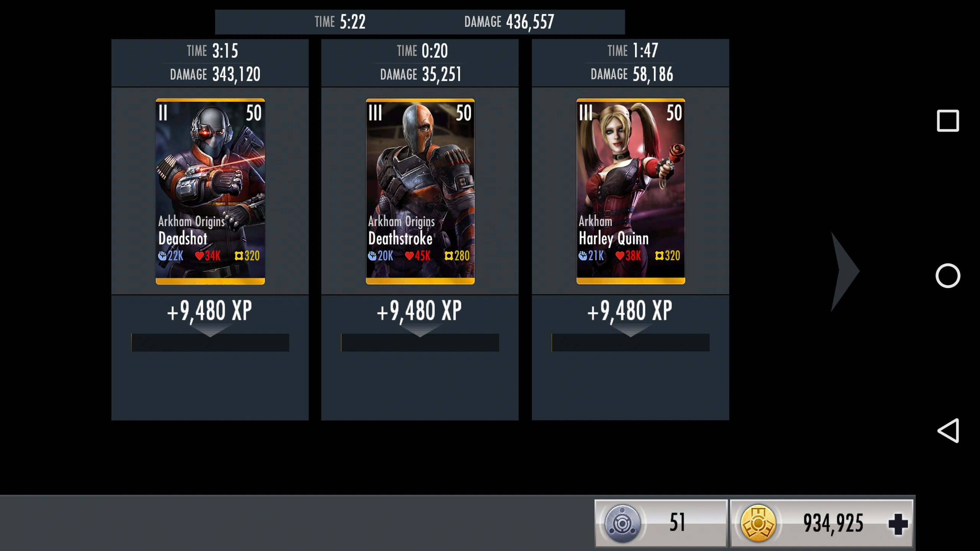Viewport: 980px width, 551px height.
Task: Tap Deadshot's blue fist damage stat icon
Action: (162, 256)
